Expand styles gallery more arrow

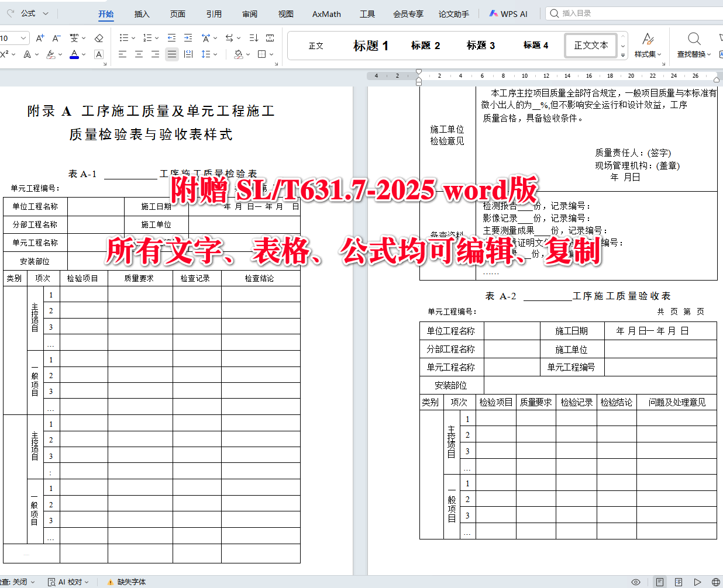[623, 55]
